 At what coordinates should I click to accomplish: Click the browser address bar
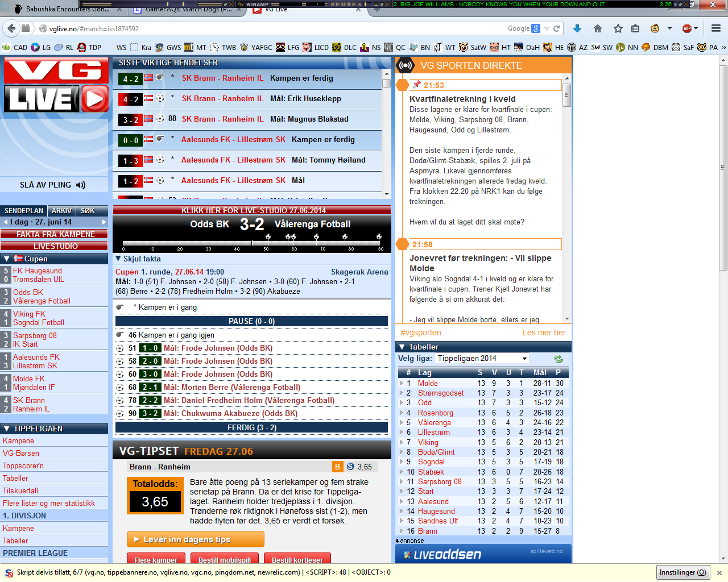point(273,28)
